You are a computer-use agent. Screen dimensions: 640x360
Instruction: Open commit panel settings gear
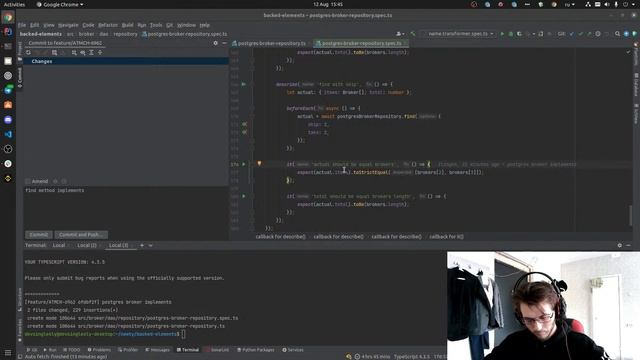point(216,43)
